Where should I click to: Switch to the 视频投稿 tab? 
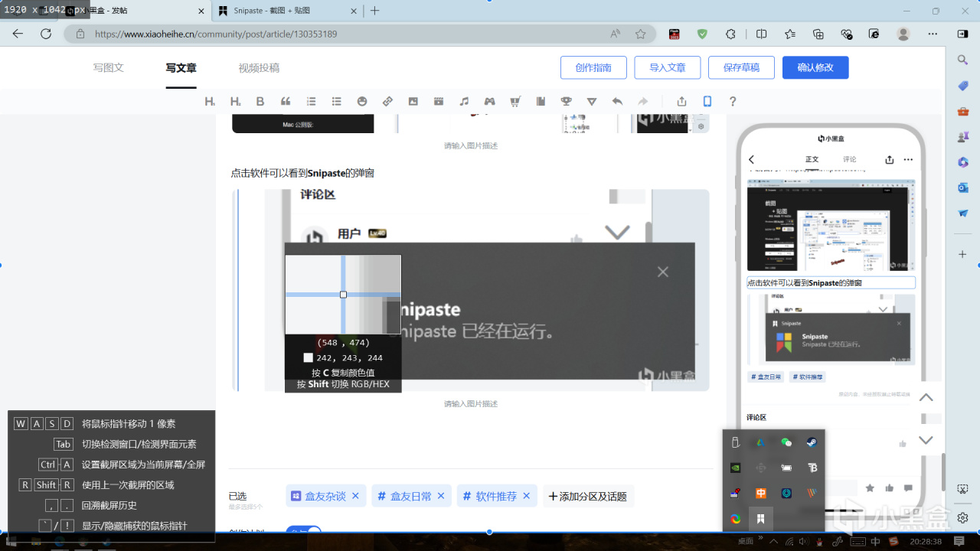259,67
